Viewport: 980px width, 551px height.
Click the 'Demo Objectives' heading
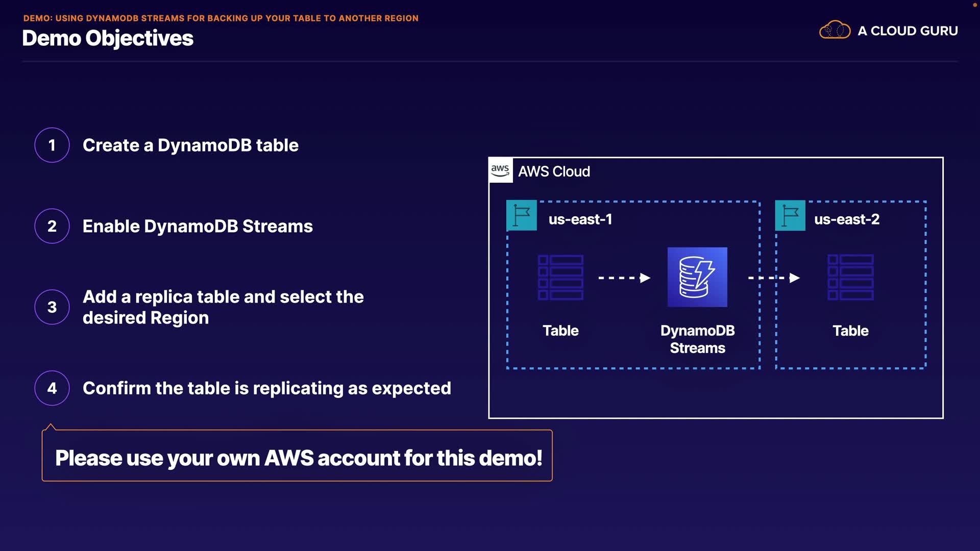(x=108, y=38)
